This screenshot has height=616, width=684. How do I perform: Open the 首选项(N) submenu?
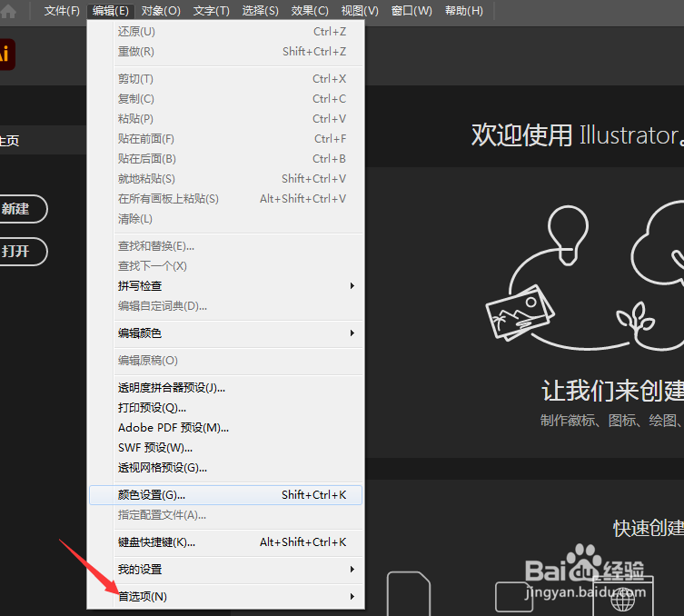tap(225, 596)
